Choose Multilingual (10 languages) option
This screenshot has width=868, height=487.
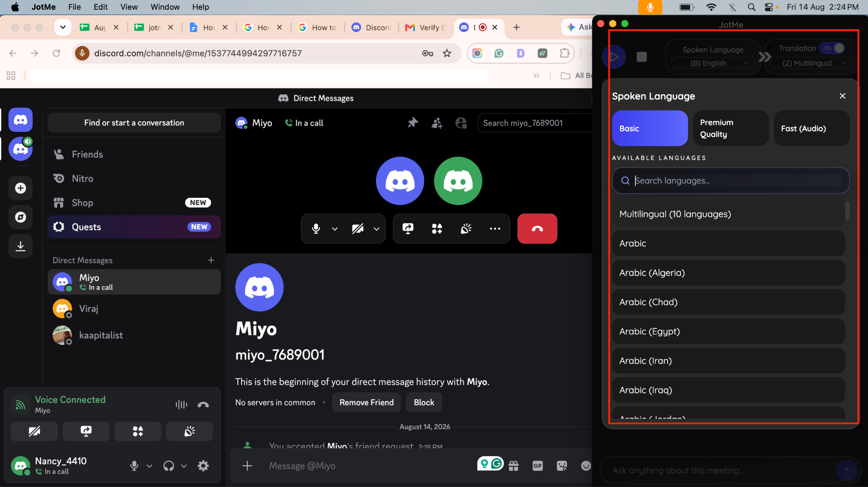click(x=728, y=214)
